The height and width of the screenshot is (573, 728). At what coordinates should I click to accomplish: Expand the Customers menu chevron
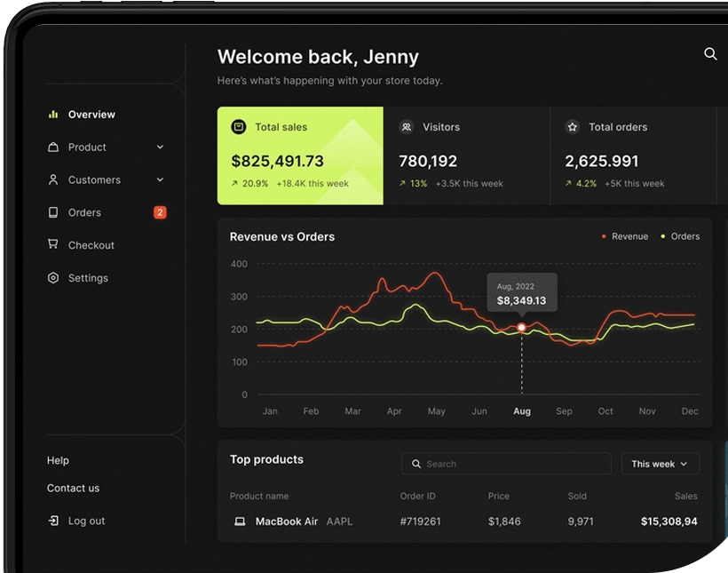160,179
